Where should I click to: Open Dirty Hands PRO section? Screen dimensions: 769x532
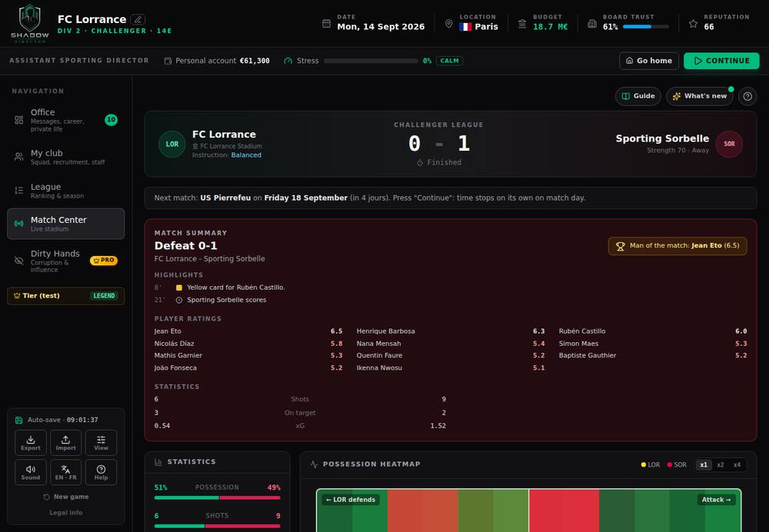point(65,261)
